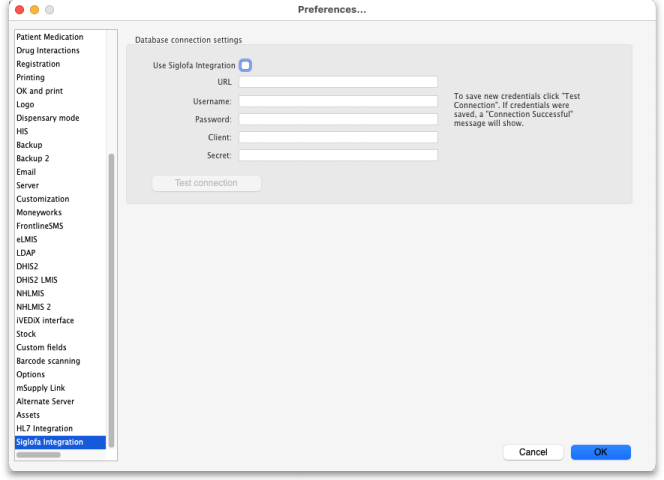Focus the Username text field
The image size is (664, 480).
pos(337,101)
